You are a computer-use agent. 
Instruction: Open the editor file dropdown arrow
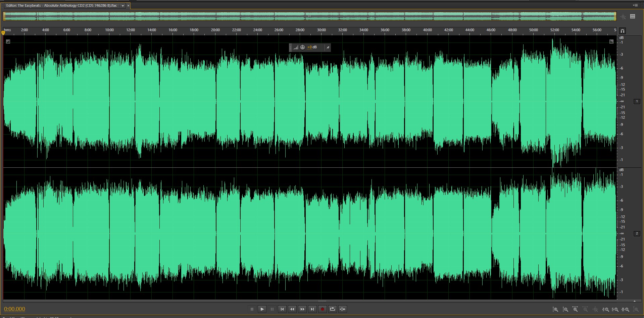123,6
